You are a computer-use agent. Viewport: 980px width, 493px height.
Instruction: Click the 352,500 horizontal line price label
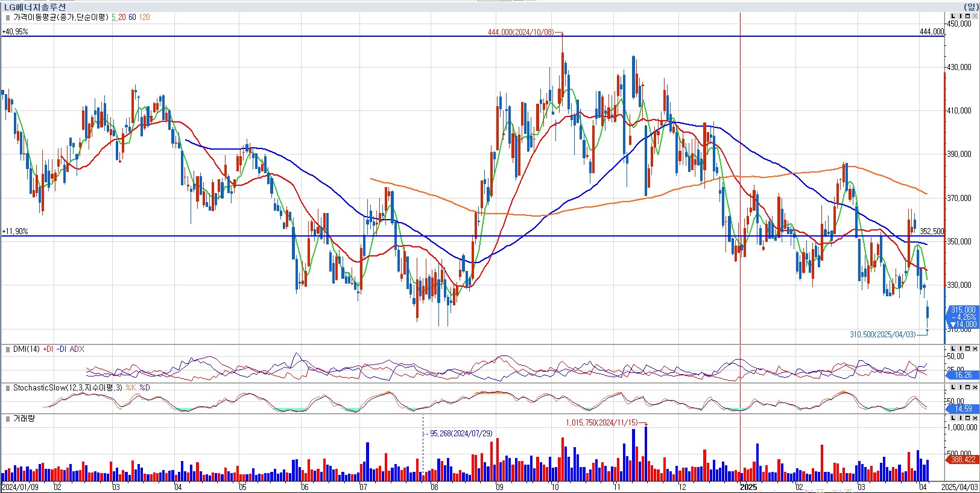coord(932,232)
